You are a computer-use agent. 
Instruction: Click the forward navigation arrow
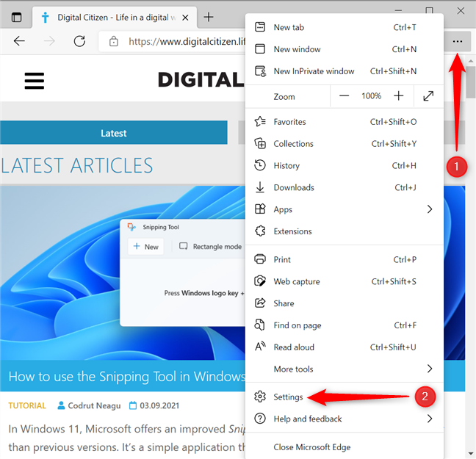tap(49, 41)
